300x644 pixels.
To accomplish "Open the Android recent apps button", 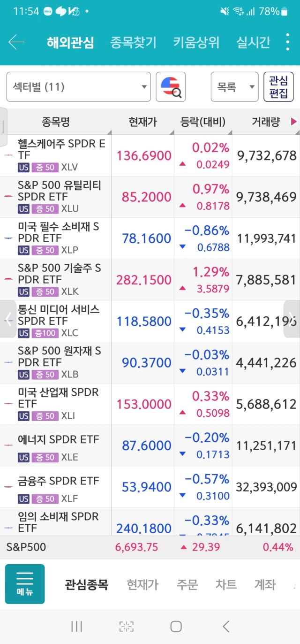I will tap(76, 626).
